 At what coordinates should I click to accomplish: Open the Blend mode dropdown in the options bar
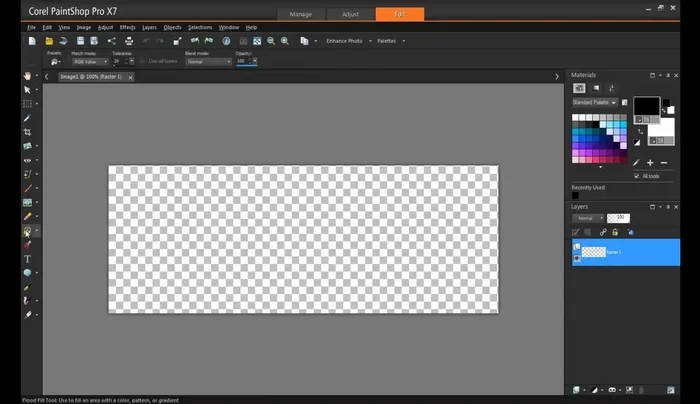pyautogui.click(x=208, y=62)
